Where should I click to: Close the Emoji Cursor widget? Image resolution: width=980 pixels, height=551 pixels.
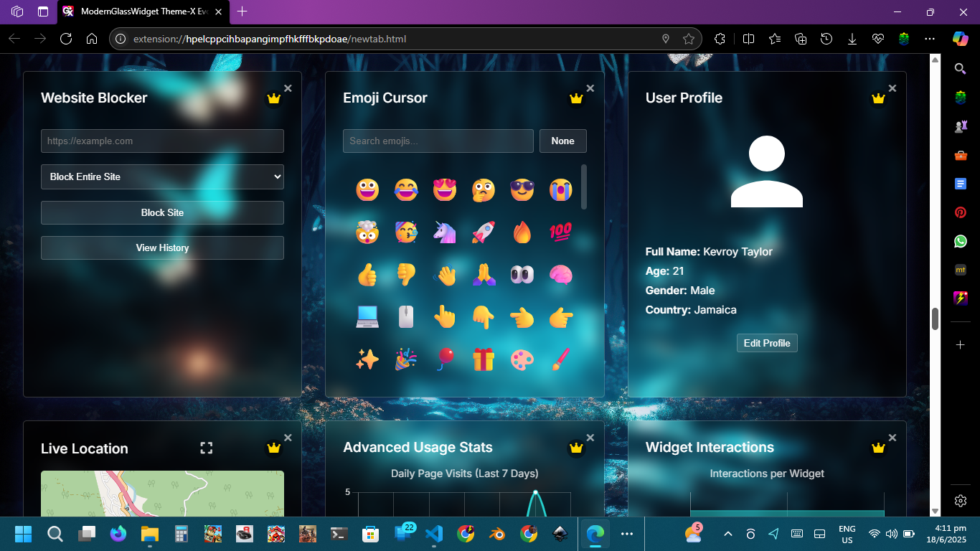[x=590, y=88]
